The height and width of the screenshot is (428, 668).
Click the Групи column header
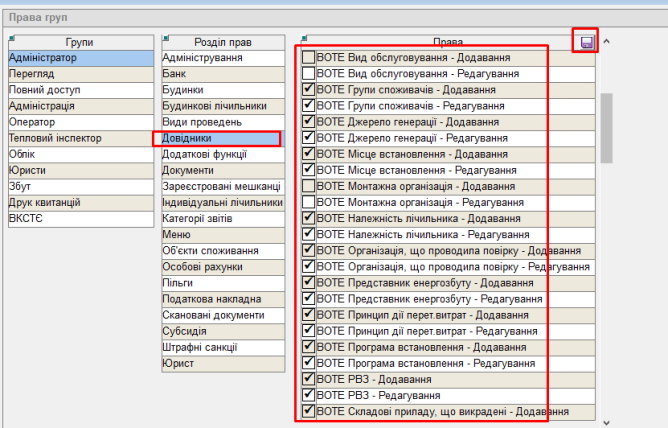click(78, 42)
